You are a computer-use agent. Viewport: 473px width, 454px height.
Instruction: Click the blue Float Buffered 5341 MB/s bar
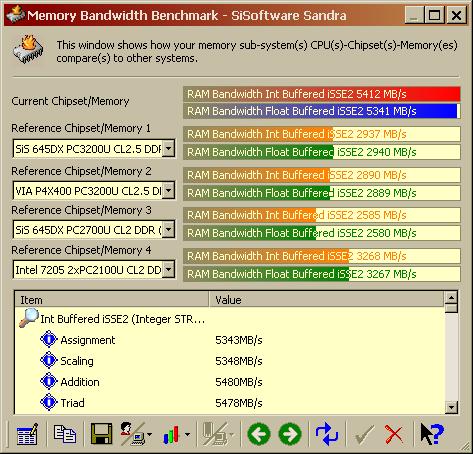point(322,111)
